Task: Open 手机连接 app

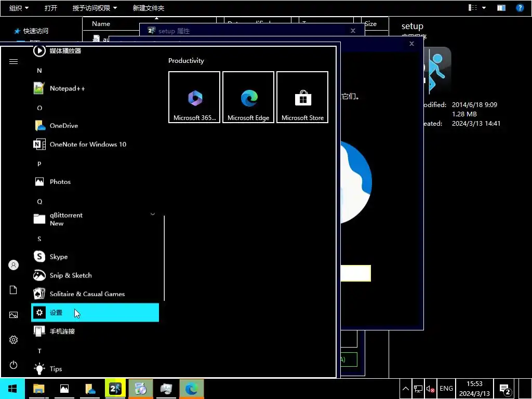Action: 95,331
